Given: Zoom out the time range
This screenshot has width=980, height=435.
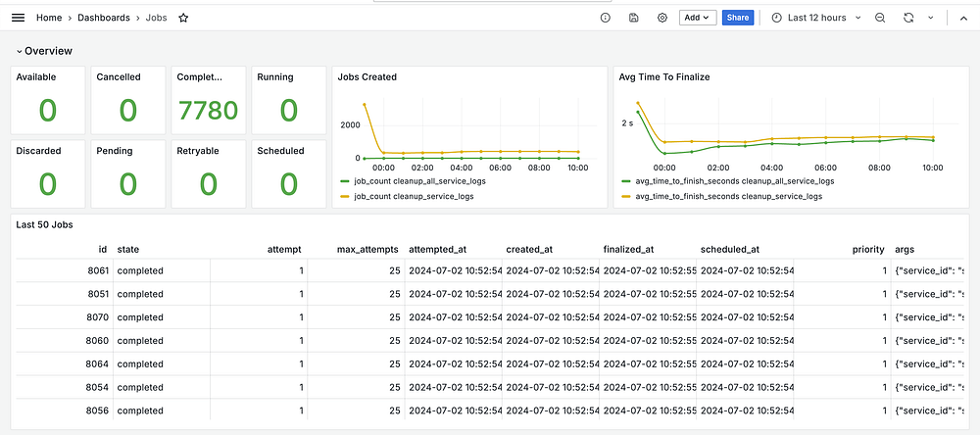Looking at the screenshot, I should (x=880, y=18).
